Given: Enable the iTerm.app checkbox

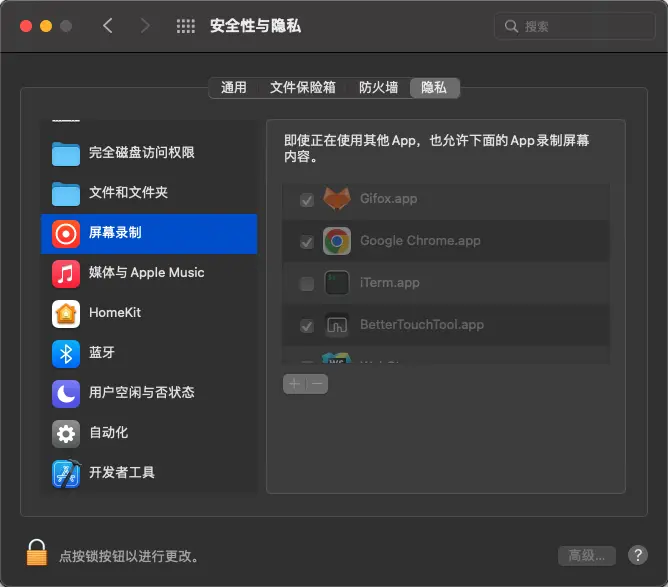Looking at the screenshot, I should coord(307,284).
